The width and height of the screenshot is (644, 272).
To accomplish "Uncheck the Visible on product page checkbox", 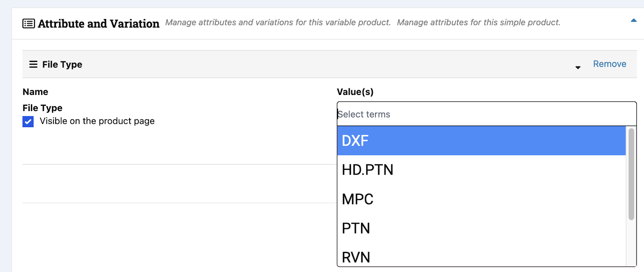I will (28, 122).
